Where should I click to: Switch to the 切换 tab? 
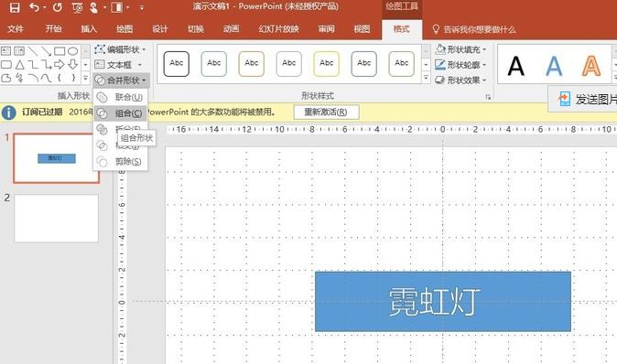(x=195, y=28)
